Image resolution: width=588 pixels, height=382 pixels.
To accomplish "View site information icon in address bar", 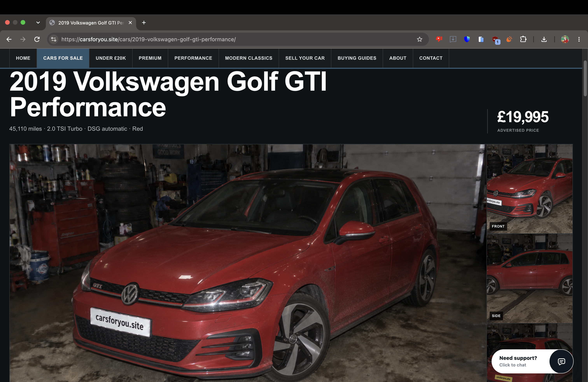I will coord(54,39).
